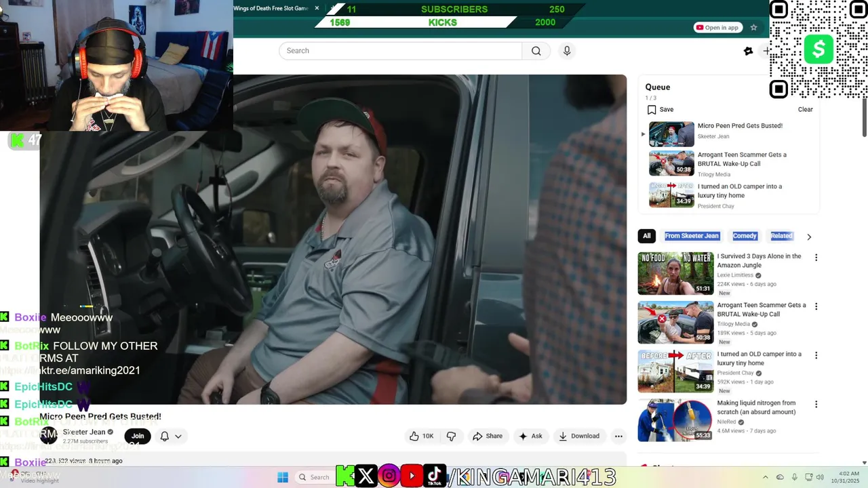Like the video with 10K thumbs-up
868x488 pixels.
pyautogui.click(x=421, y=436)
